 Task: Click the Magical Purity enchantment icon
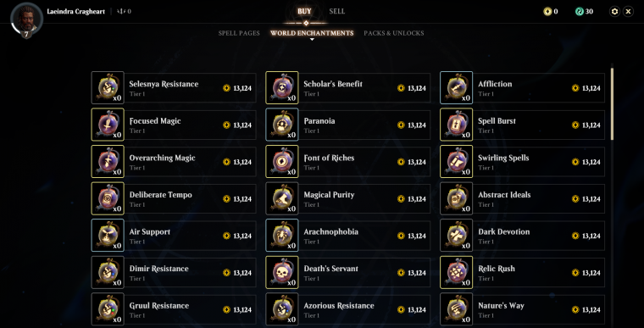click(x=282, y=198)
